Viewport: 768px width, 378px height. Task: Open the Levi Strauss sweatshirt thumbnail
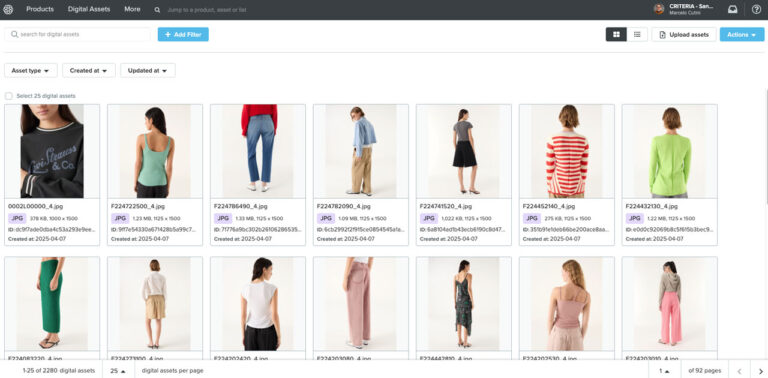pyautogui.click(x=52, y=151)
